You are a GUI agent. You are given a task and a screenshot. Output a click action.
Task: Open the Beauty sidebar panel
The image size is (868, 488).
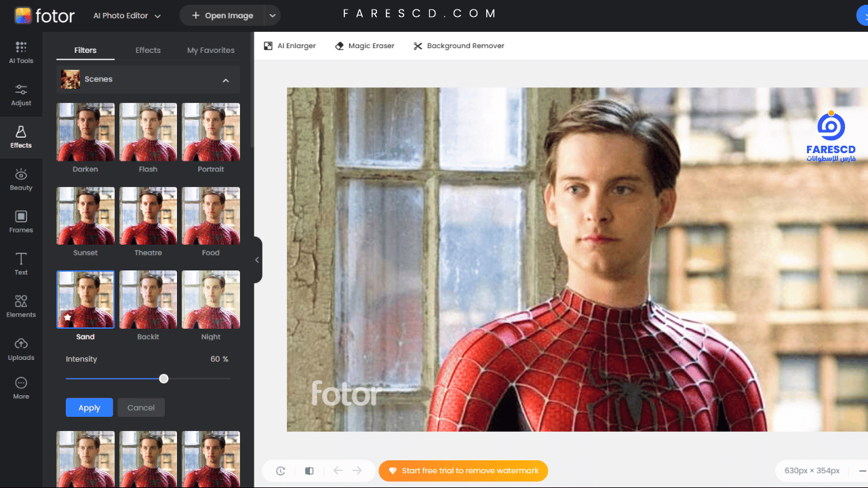coord(21,180)
